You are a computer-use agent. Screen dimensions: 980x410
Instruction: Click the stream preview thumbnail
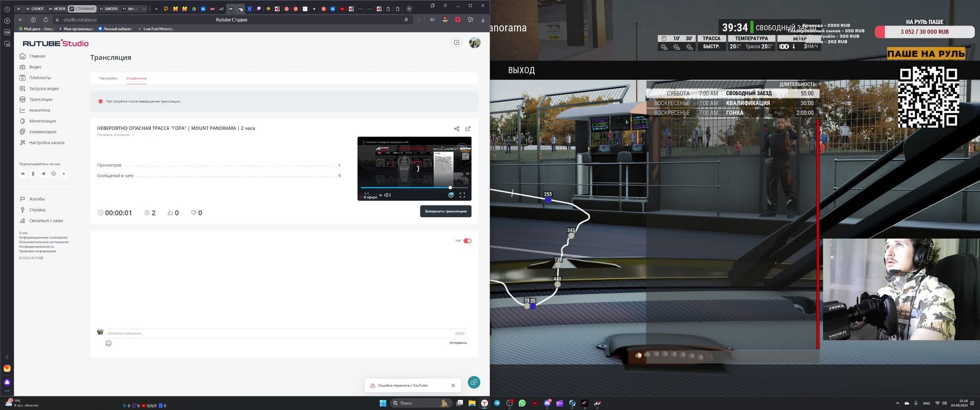414,168
